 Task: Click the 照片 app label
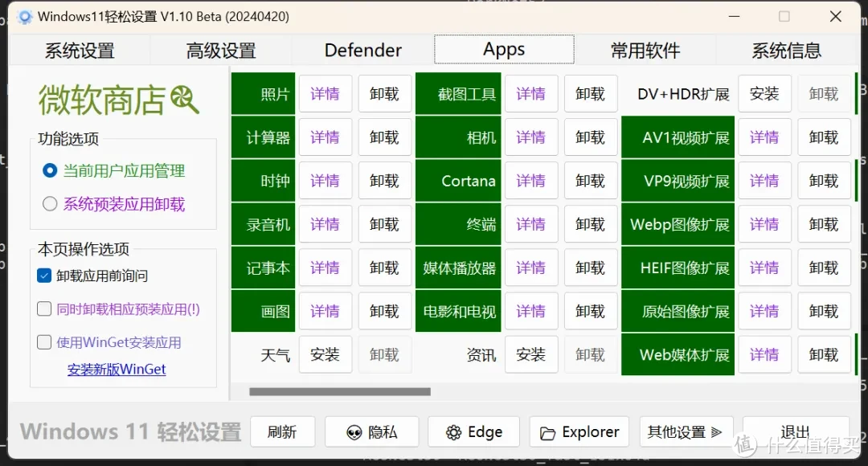pos(264,93)
